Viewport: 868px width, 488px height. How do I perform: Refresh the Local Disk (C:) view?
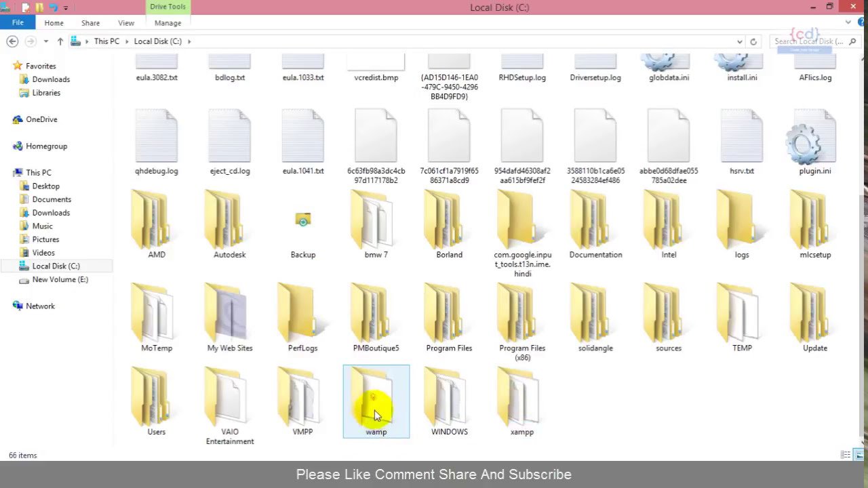(753, 41)
